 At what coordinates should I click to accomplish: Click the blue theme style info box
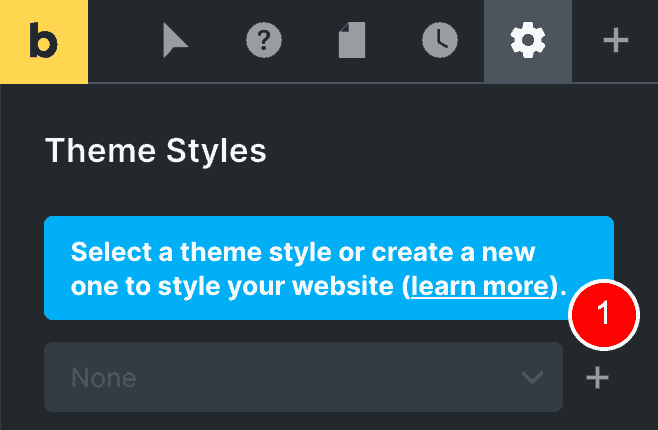(329, 268)
